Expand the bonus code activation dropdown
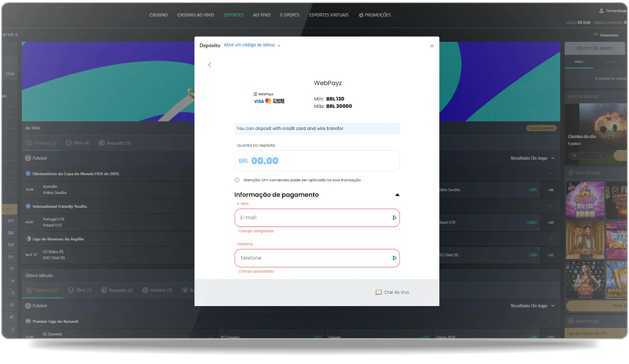The image size is (629, 364). point(252,45)
